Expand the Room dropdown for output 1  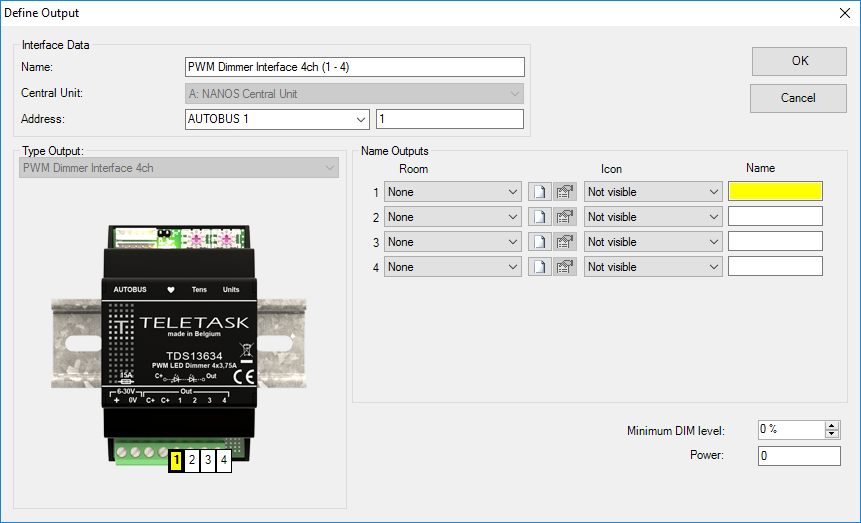pyautogui.click(x=513, y=192)
